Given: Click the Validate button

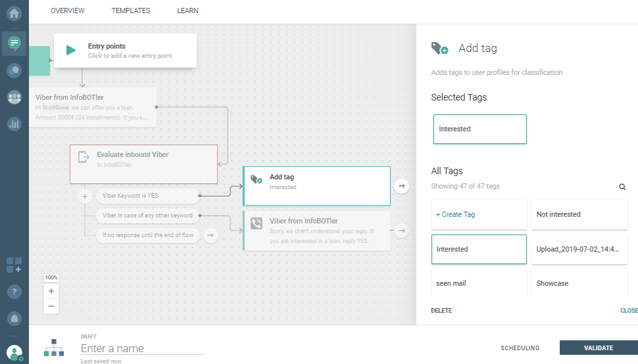Looking at the screenshot, I should tap(598, 348).
